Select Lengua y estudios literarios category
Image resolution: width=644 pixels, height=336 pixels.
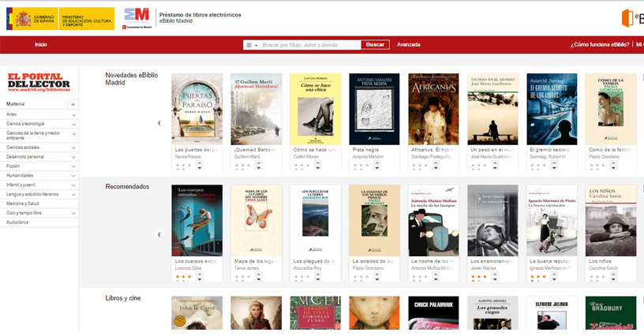(32, 194)
